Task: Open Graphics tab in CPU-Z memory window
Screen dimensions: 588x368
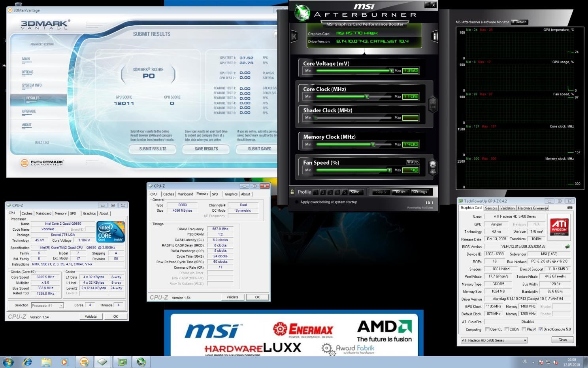Action: tap(231, 194)
